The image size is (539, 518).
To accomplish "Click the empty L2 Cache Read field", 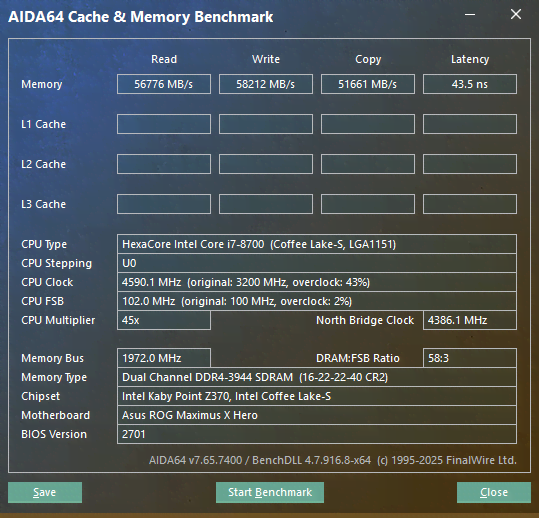I will point(164,164).
